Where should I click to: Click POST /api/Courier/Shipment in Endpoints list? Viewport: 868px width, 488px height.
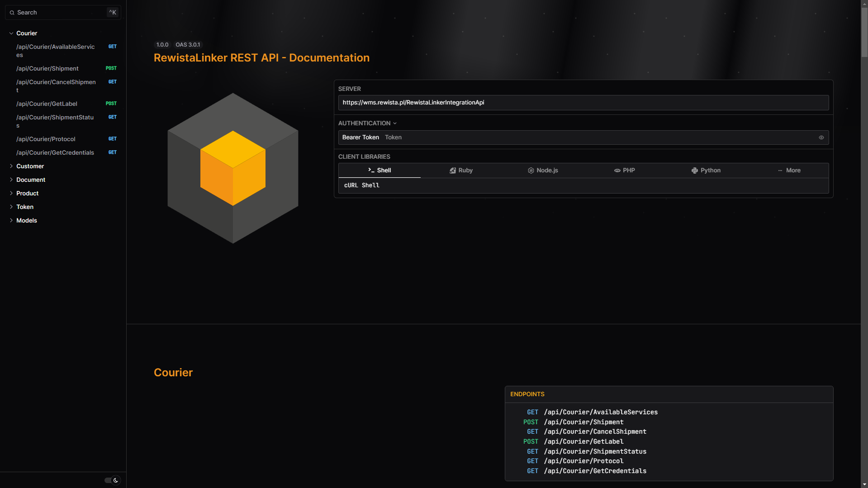[573, 422]
